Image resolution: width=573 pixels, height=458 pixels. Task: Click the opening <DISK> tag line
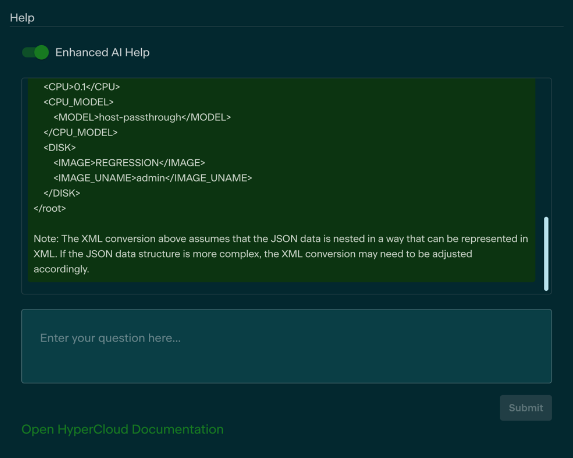60,148
